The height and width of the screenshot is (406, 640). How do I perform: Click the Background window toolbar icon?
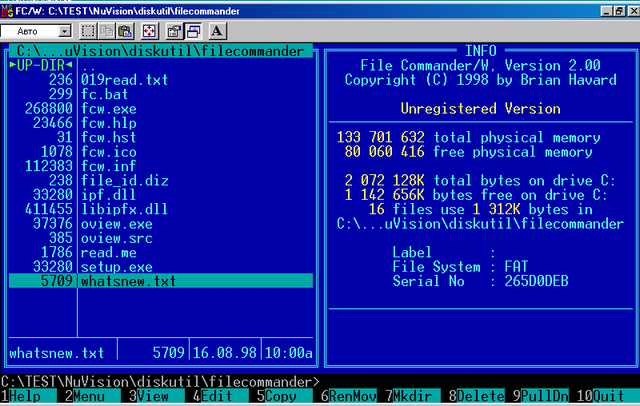click(x=193, y=31)
